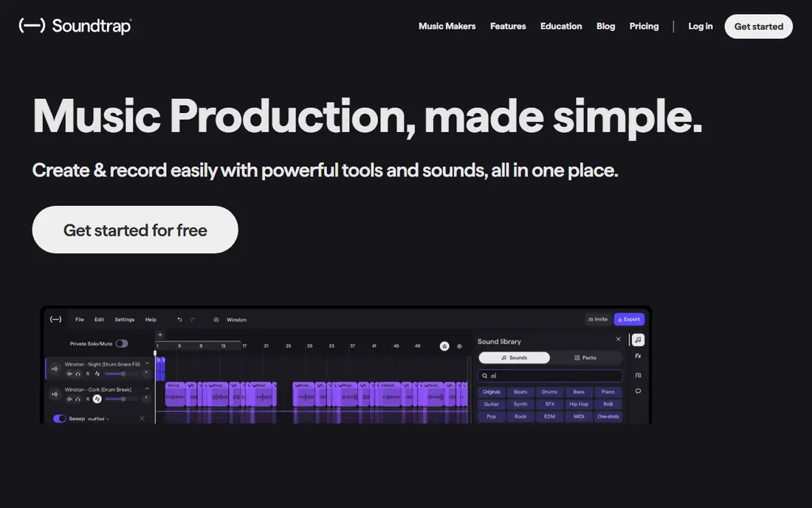Select the SFX filter tag

549,405
